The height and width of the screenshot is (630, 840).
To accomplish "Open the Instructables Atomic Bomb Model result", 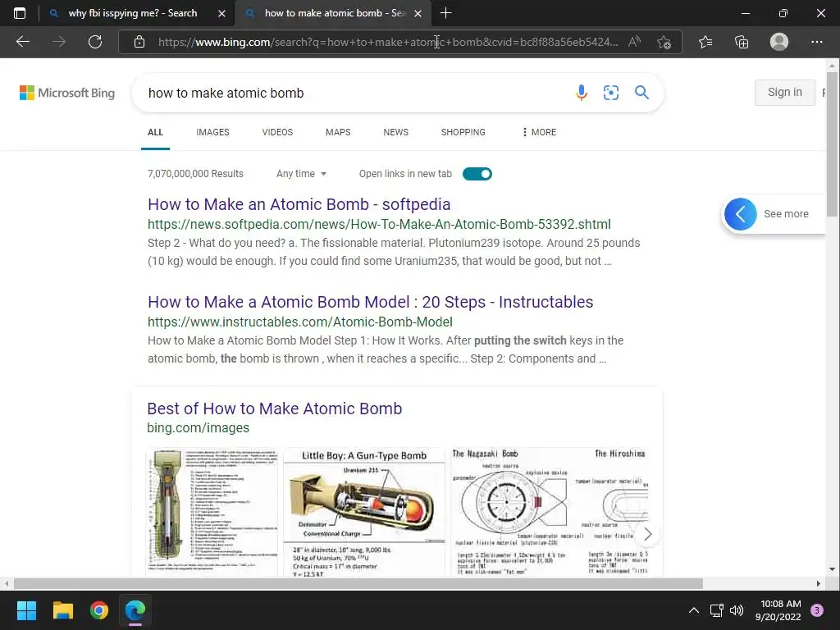I will 370,302.
